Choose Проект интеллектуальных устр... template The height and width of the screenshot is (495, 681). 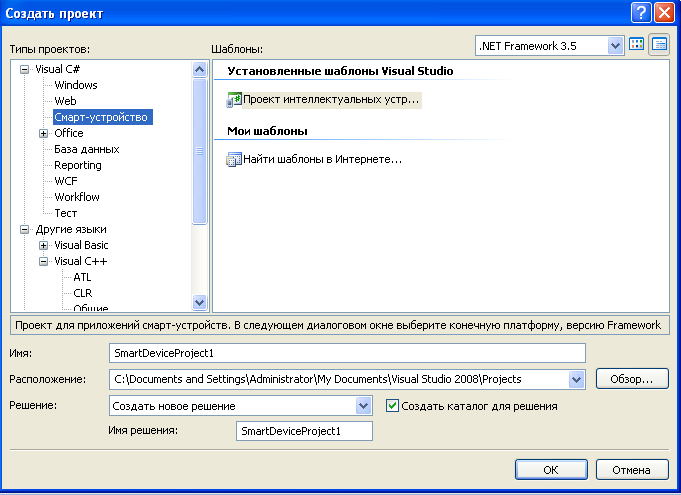click(331, 100)
